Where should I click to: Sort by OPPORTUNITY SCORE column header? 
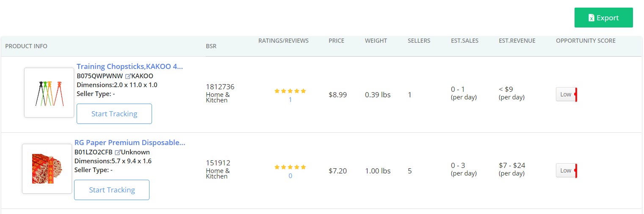click(x=586, y=41)
